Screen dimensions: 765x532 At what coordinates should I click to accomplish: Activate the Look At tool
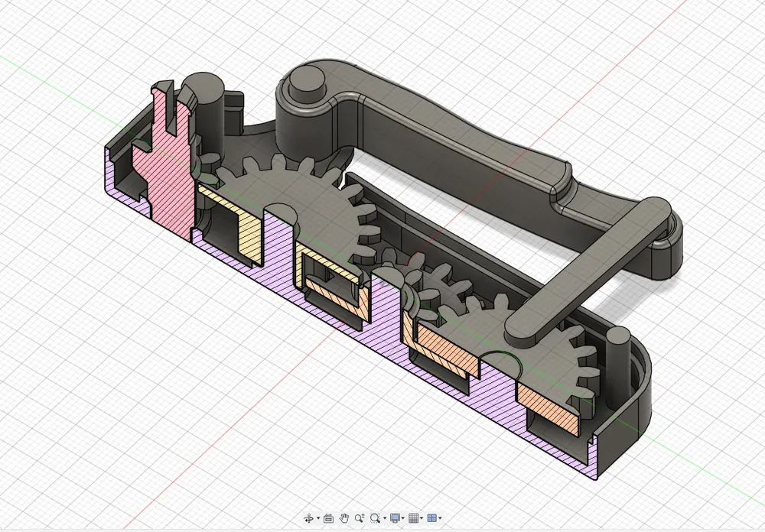[328, 518]
